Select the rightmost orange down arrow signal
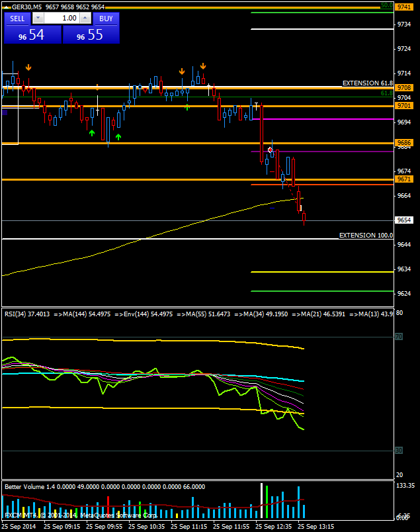 pyautogui.click(x=203, y=66)
